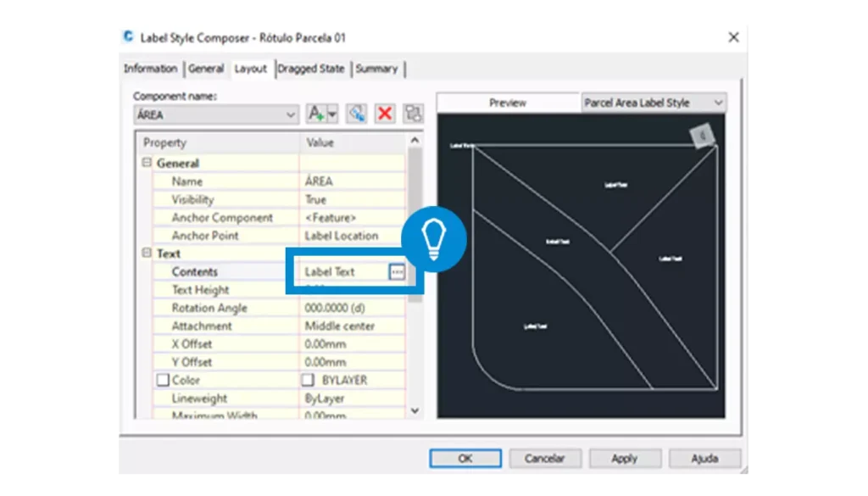
Task: Switch to the Information tab
Action: point(151,69)
